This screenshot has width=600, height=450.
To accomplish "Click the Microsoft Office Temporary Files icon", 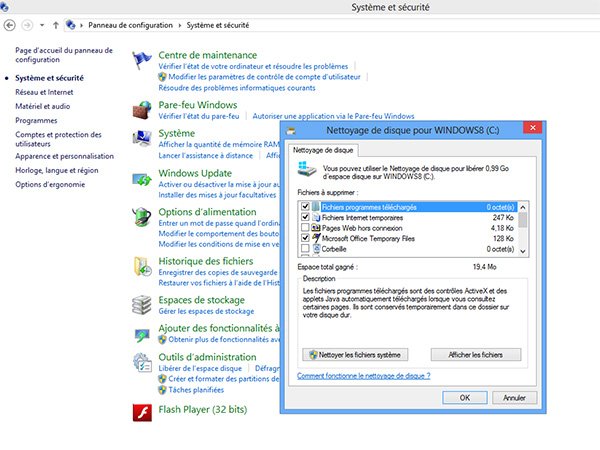I will pyautogui.click(x=316, y=238).
